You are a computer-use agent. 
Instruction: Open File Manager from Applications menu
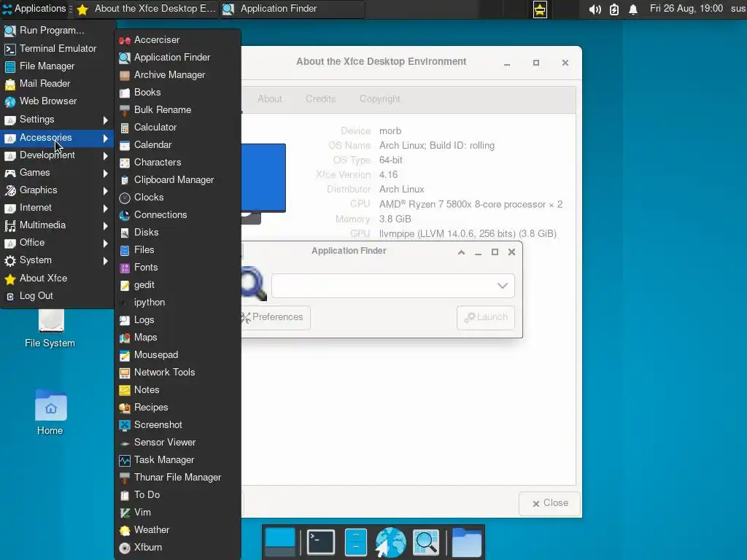point(57,66)
